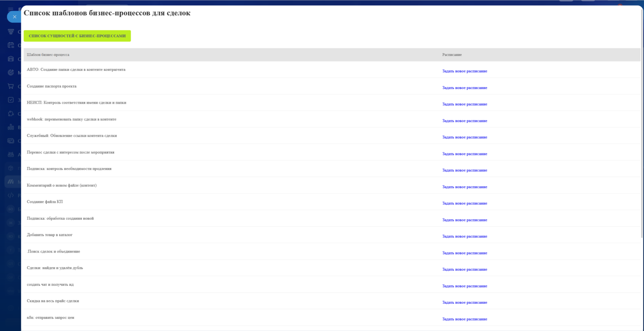
Task: Click the "Список сущностей с бизнес-процессами" button
Action: (x=77, y=36)
